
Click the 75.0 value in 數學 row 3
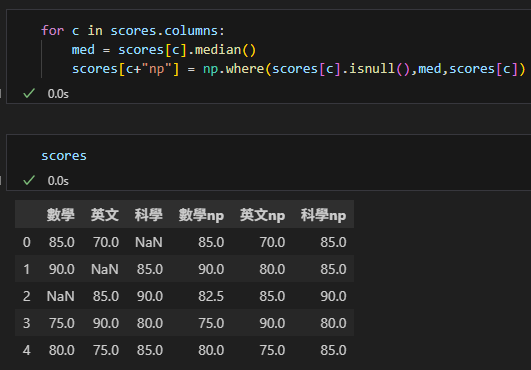pyautogui.click(x=62, y=323)
